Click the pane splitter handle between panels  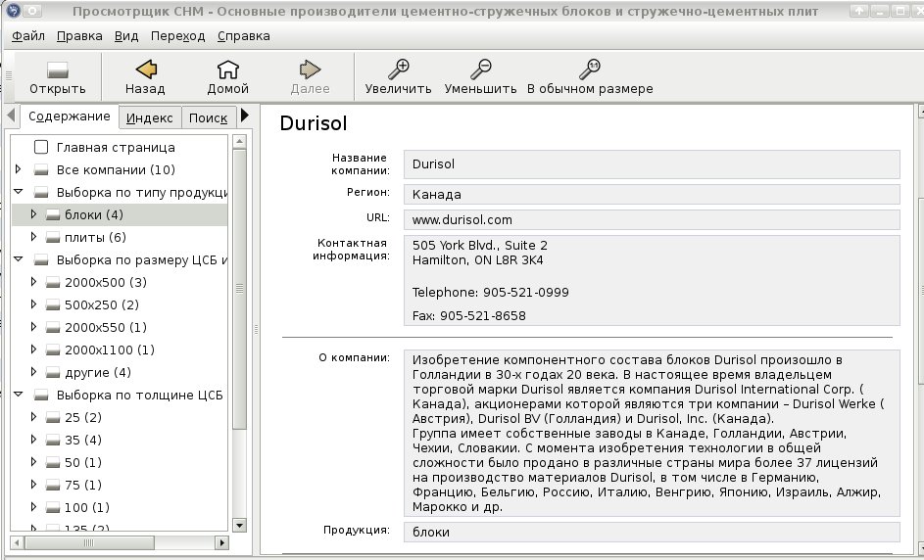pos(257,330)
